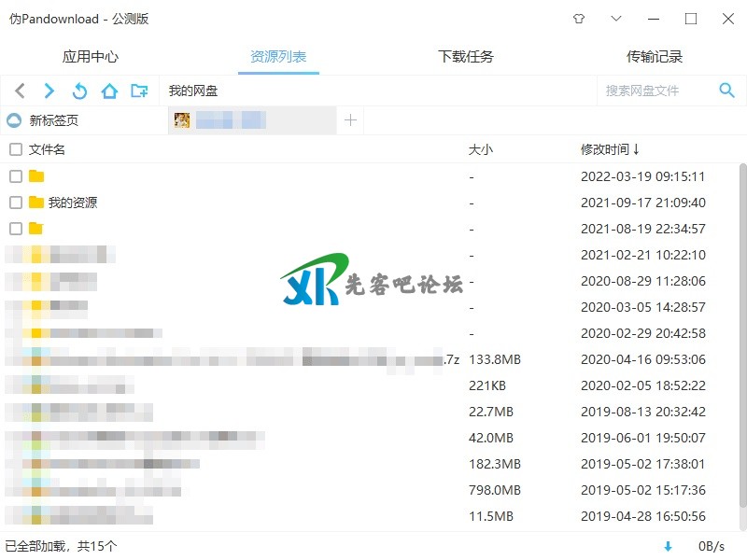Screen dimensions: 747x560
Task: Click the back navigation arrow
Action: pyautogui.click(x=21, y=91)
